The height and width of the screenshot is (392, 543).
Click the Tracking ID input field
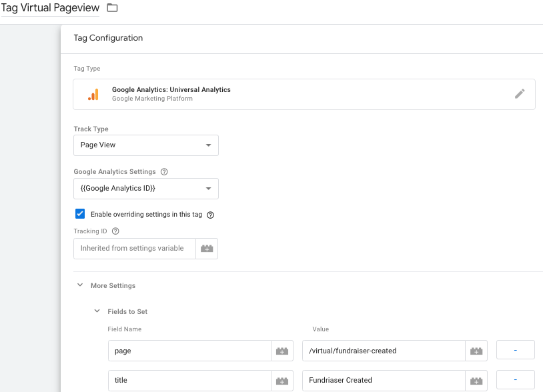pyautogui.click(x=135, y=249)
